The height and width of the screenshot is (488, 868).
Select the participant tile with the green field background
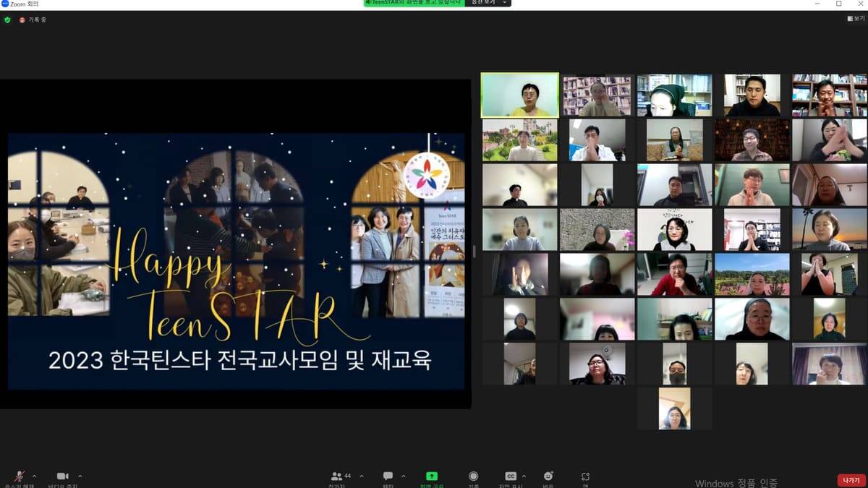point(752,274)
